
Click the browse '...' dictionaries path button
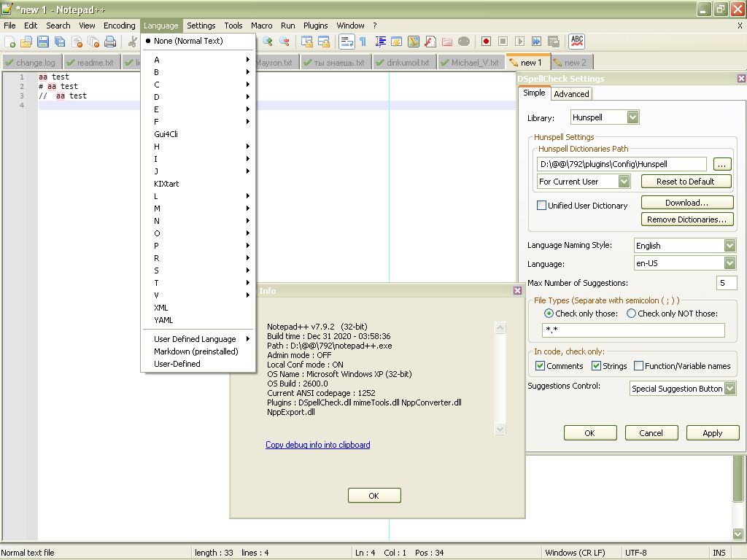click(722, 164)
